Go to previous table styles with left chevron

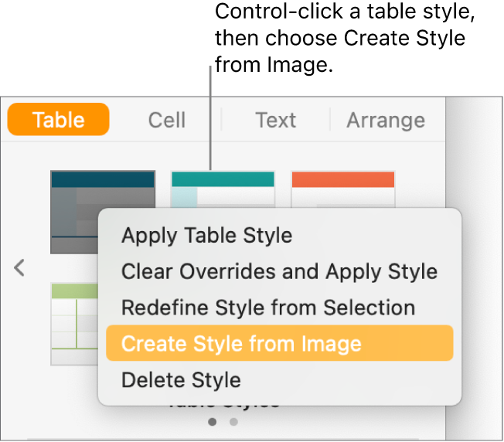tap(20, 268)
